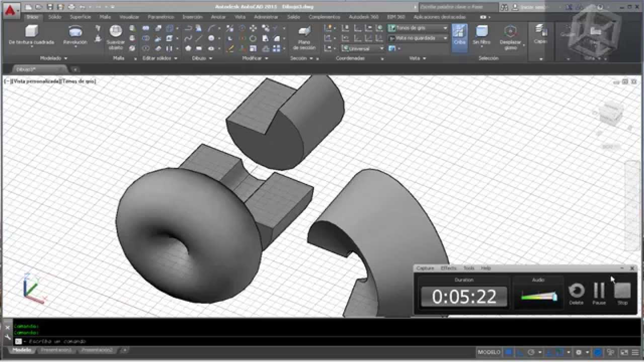Screen dimensions: 644x362
Task: Click the gear workspace icon in status bar
Action: (579, 352)
